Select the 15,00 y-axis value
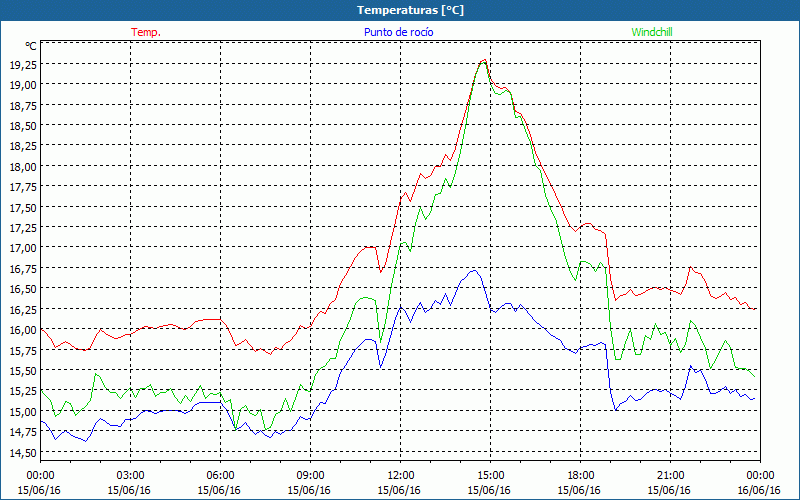Image resolution: width=800 pixels, height=500 pixels. [23, 411]
